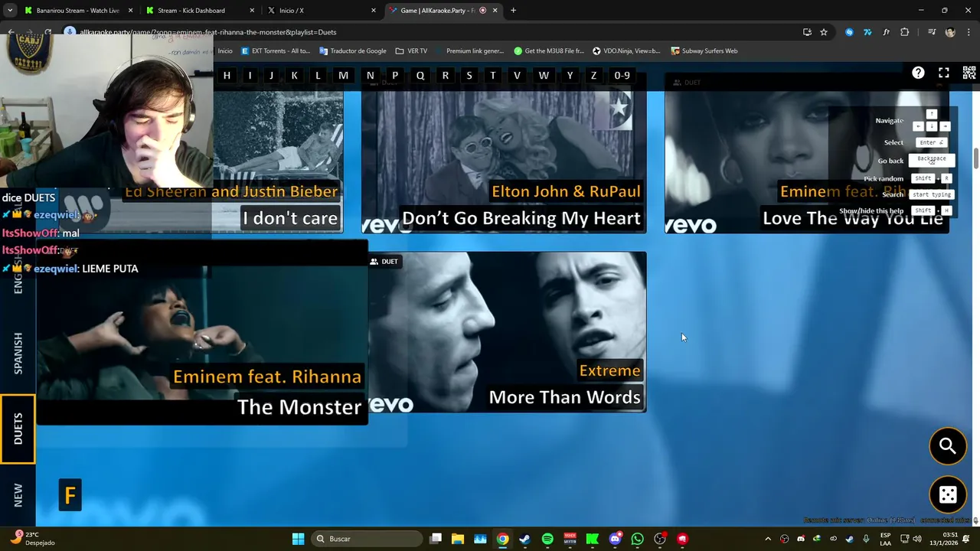Image resolution: width=980 pixels, height=551 pixels.
Task: Jump to letter M songs
Action: (343, 75)
